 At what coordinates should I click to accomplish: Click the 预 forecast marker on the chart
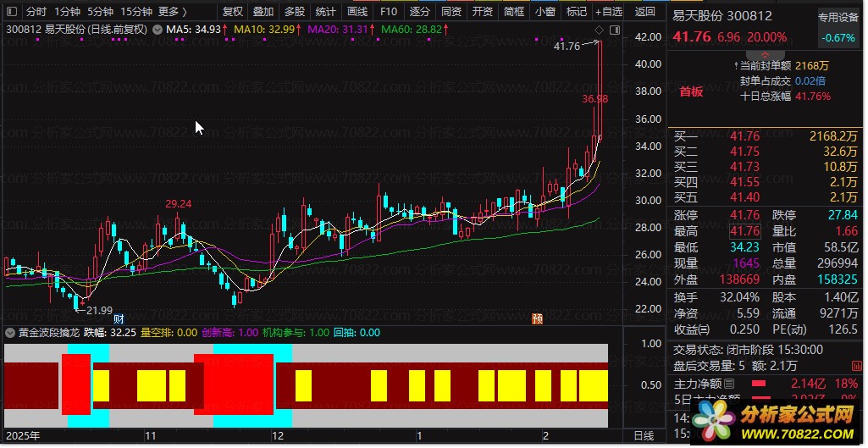(537, 319)
